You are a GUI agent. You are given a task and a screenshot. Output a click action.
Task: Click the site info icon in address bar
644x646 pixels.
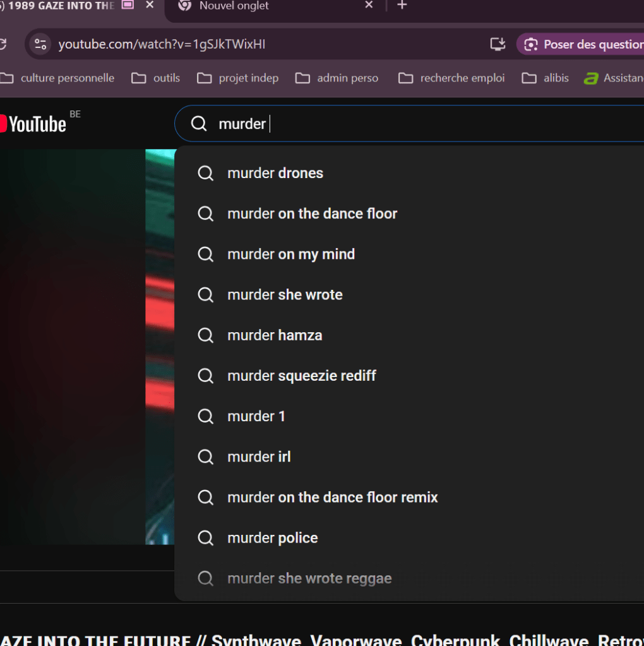point(40,44)
